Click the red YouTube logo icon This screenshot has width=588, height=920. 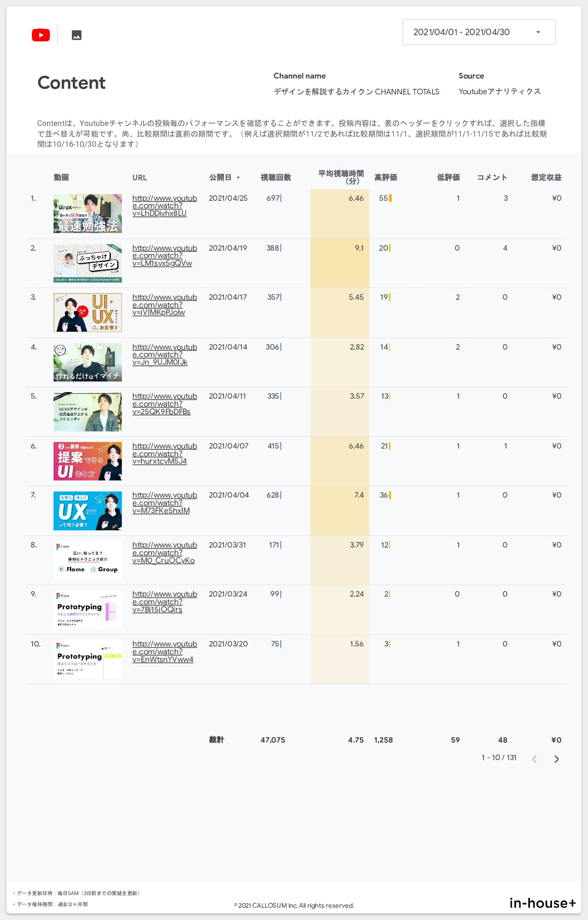coord(41,35)
